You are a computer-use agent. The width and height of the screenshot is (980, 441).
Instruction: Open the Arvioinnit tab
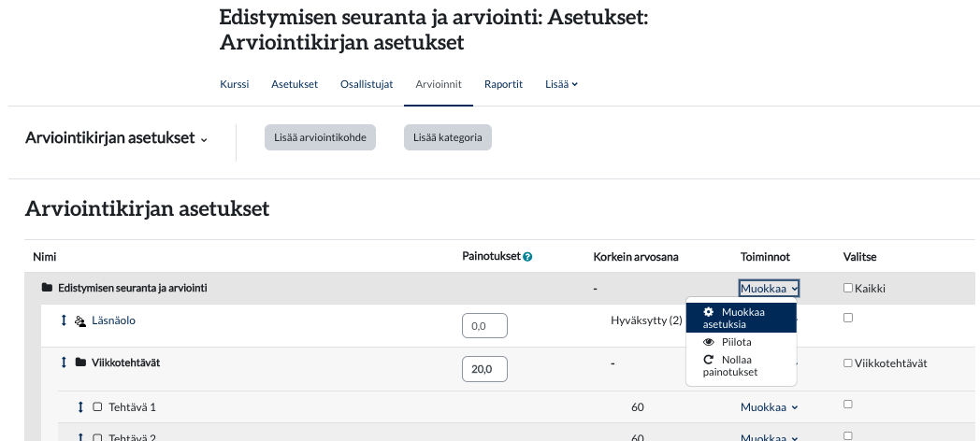tap(439, 84)
